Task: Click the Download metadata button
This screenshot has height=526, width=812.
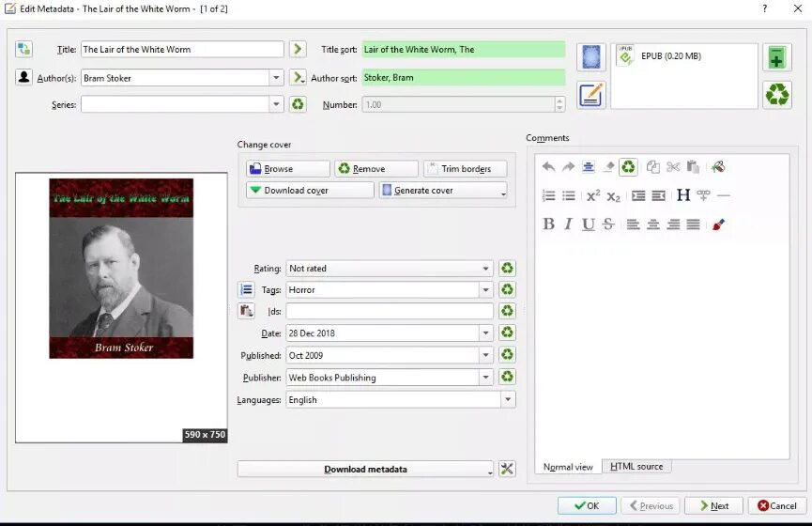Action: pos(365,469)
